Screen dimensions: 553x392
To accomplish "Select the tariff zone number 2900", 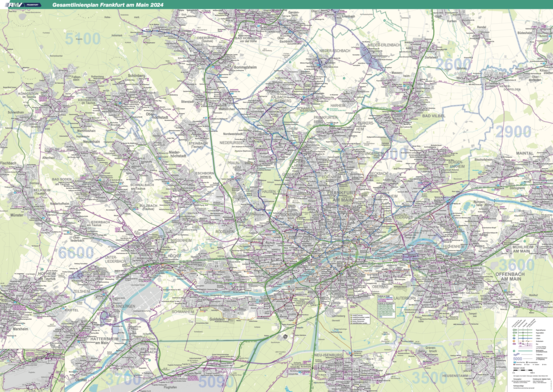I will [x=514, y=132].
